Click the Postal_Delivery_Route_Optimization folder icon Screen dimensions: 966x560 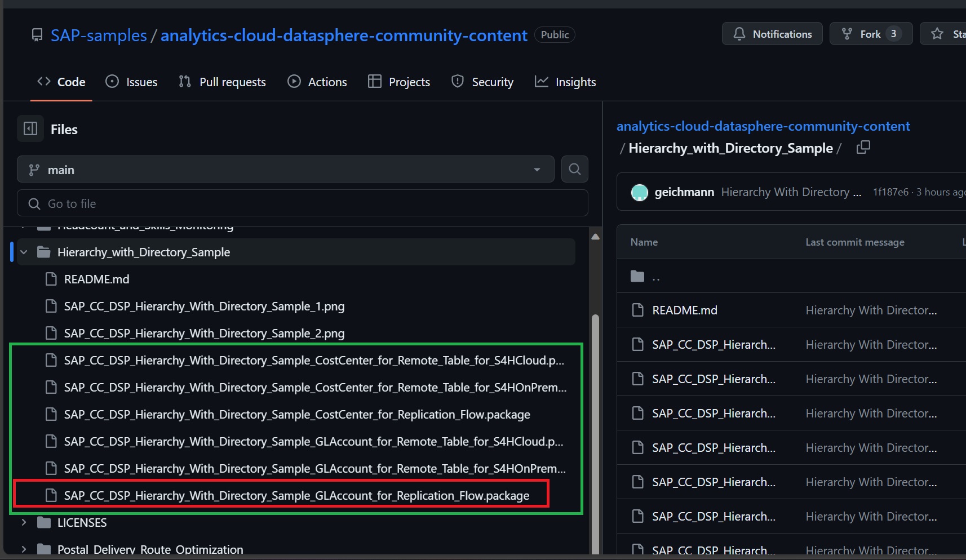pos(43,549)
